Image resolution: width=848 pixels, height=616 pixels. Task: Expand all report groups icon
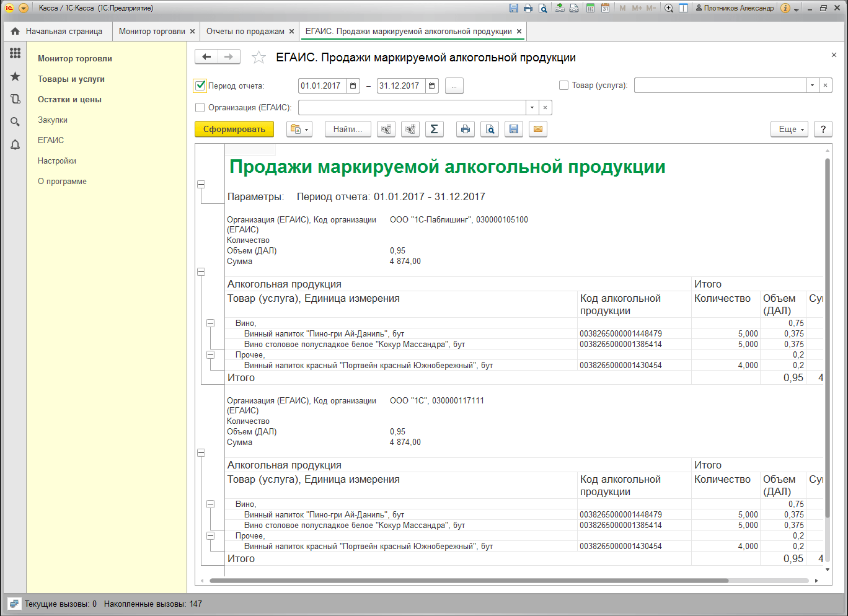coord(410,129)
